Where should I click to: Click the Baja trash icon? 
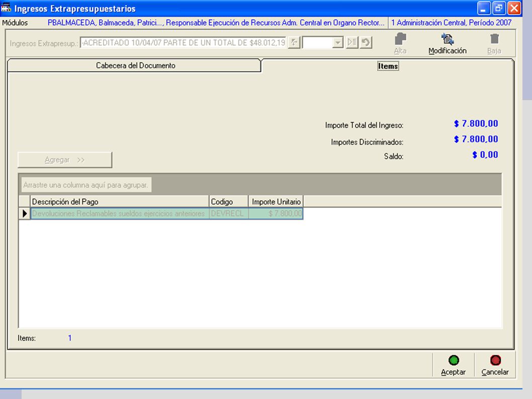click(x=494, y=39)
